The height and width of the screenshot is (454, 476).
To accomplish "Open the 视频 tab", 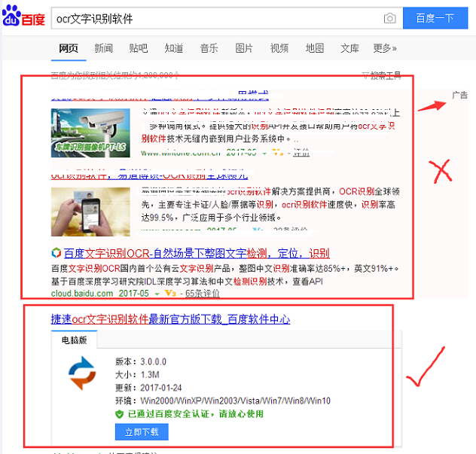I will coord(279,48).
